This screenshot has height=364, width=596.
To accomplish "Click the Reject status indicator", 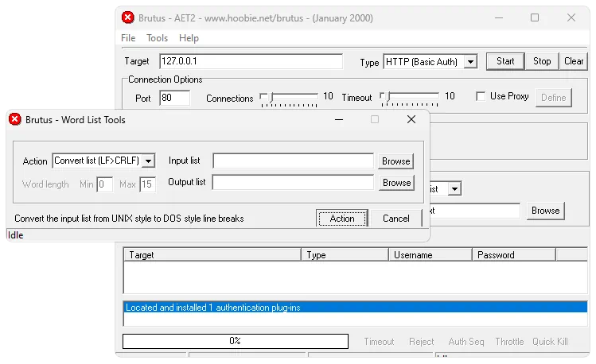I will (x=421, y=342).
